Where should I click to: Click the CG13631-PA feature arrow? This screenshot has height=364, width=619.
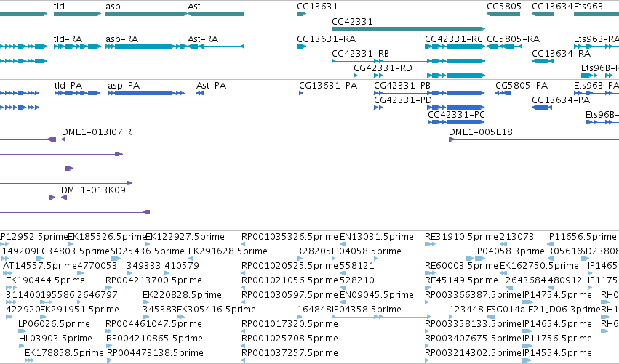tap(301, 93)
